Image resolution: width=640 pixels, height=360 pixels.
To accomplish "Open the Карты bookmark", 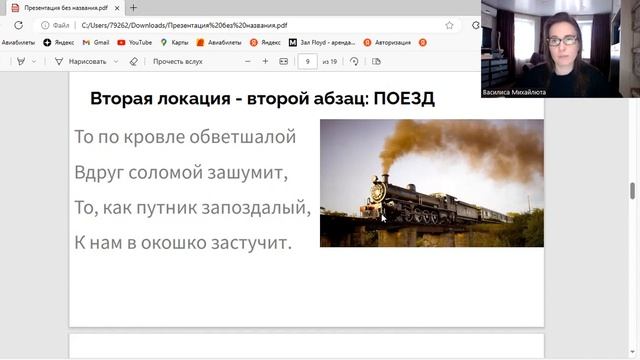I will tap(174, 42).
